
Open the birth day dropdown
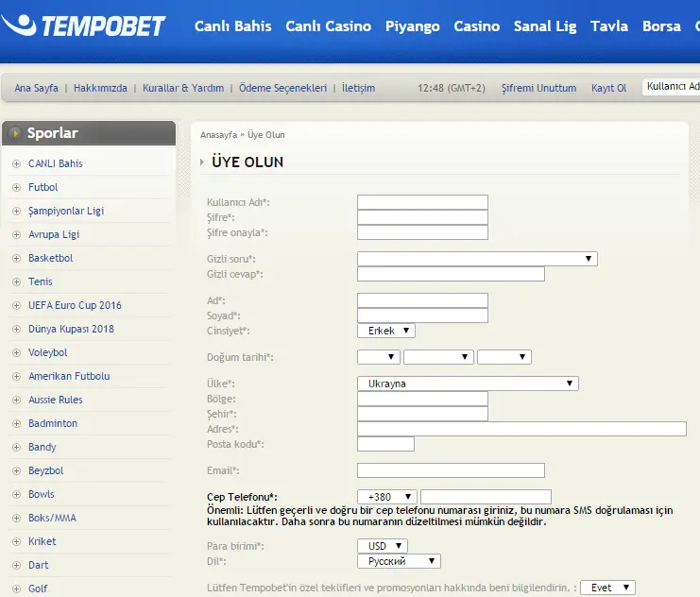pyautogui.click(x=379, y=357)
